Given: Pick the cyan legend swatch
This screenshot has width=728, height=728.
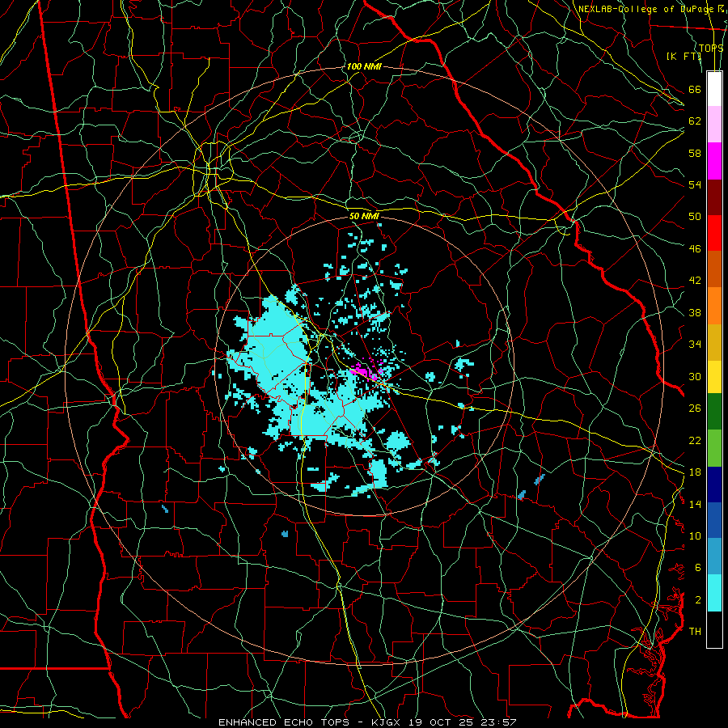Looking at the screenshot, I should point(714,593).
